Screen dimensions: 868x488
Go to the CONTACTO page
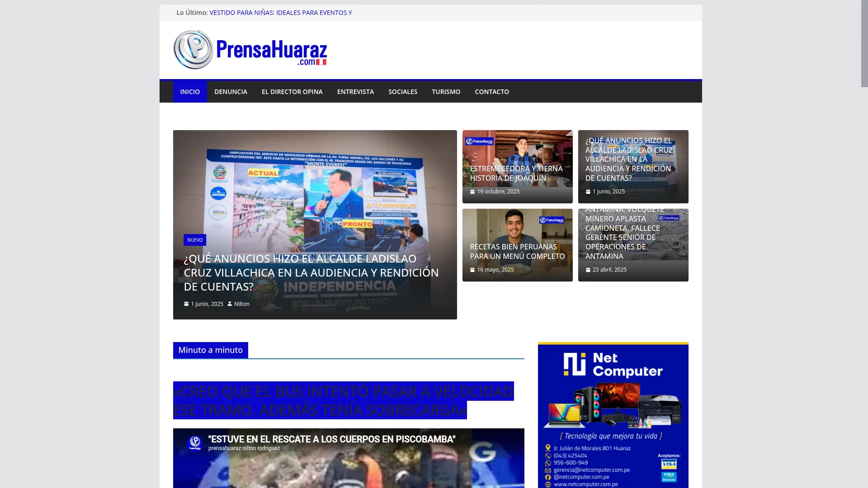click(492, 92)
